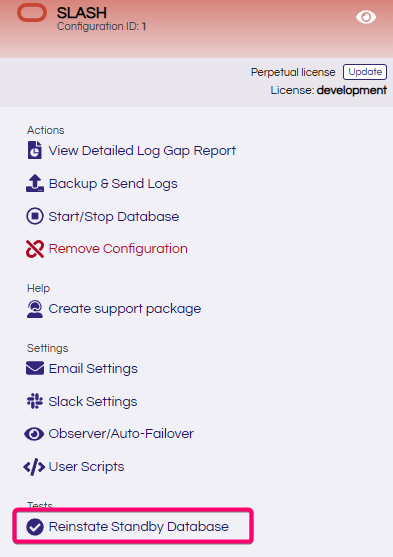Select Backup & Send Logs

pyautogui.click(x=113, y=184)
